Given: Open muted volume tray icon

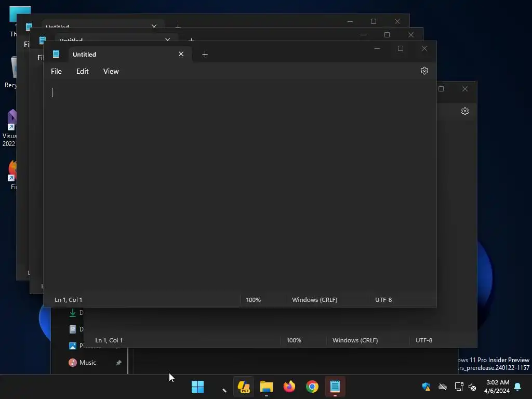Looking at the screenshot, I should coord(472,387).
